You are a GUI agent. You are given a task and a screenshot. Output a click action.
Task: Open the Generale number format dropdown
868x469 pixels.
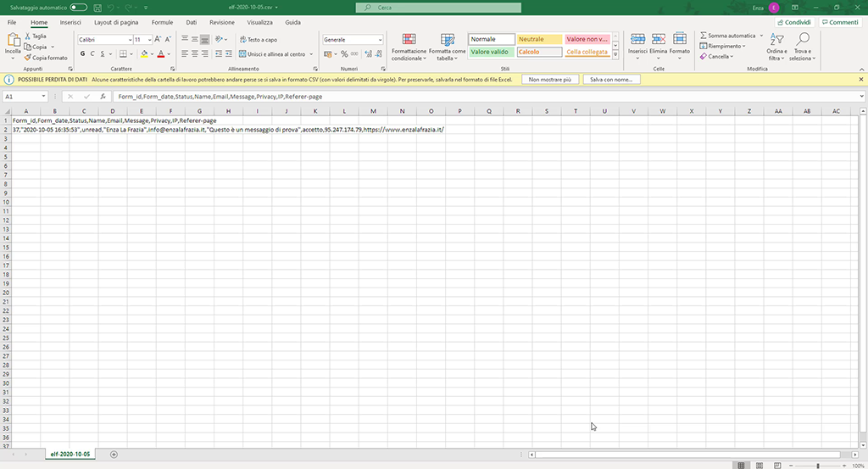pyautogui.click(x=380, y=40)
